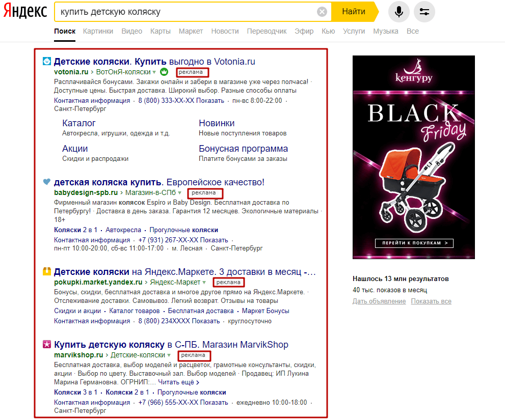Clear the search query with the X icon
Image resolution: width=505 pixels, height=420 pixels.
pyautogui.click(x=322, y=12)
